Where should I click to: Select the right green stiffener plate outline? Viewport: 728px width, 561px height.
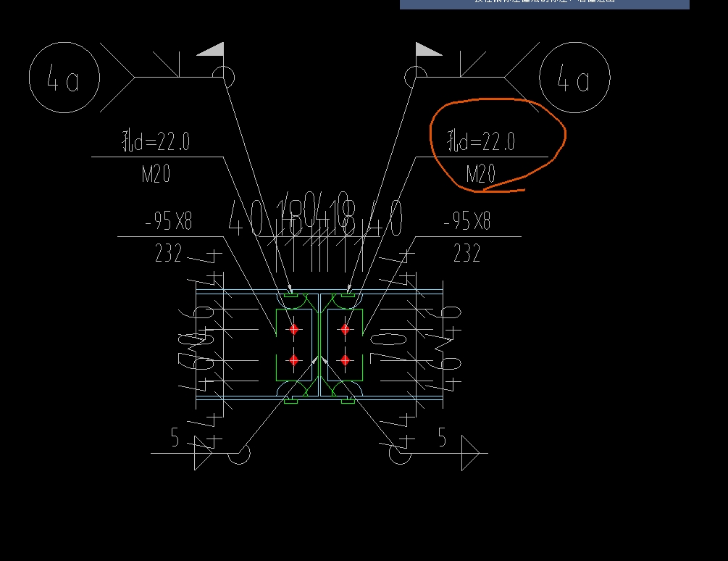tap(345, 344)
